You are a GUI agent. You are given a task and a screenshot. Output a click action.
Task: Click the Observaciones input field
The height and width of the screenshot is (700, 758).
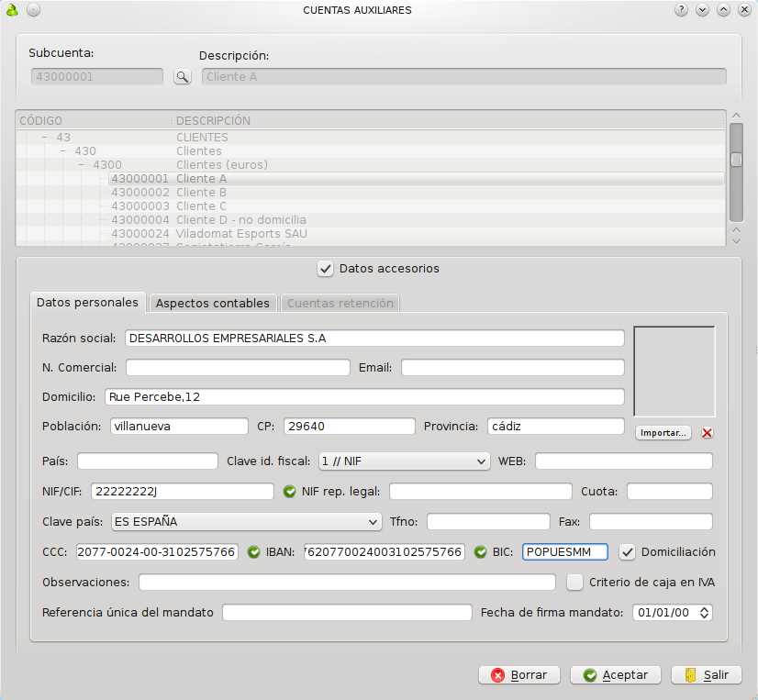tap(347, 582)
